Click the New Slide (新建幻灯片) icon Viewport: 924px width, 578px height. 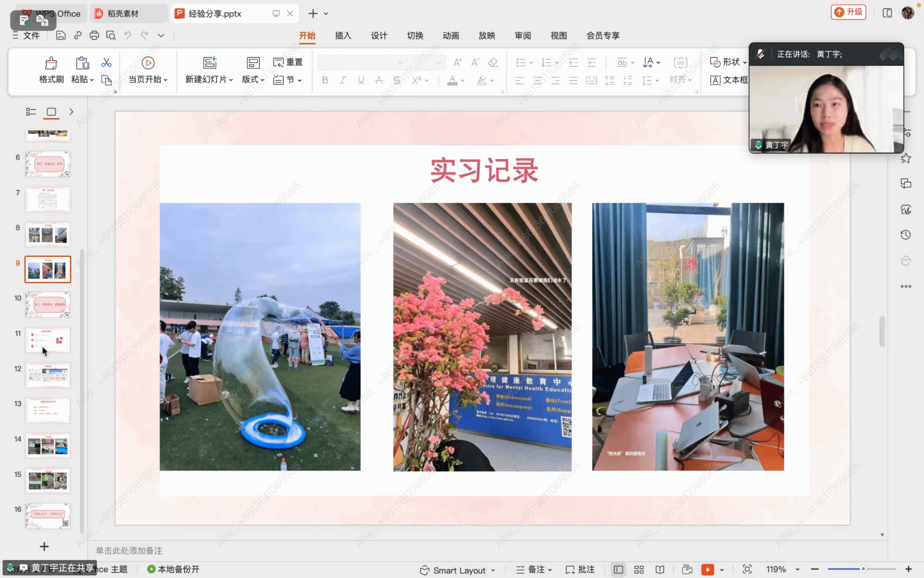click(x=209, y=63)
